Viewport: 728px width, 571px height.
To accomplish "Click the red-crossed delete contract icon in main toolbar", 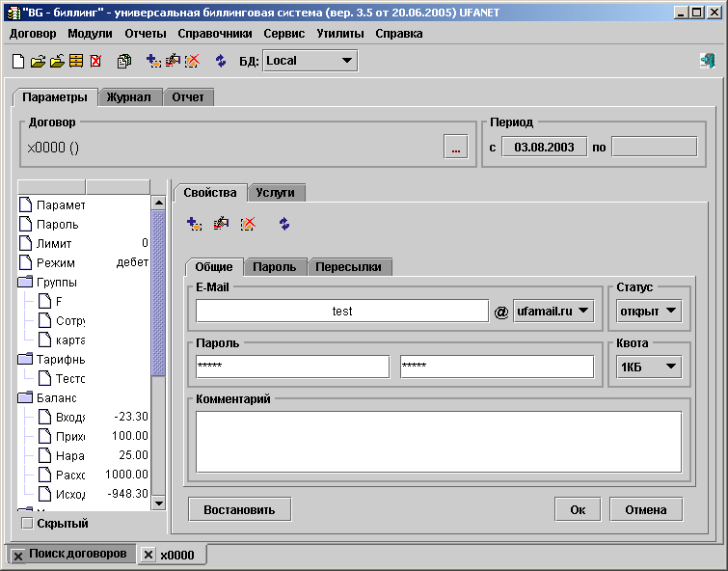I will click(x=95, y=61).
